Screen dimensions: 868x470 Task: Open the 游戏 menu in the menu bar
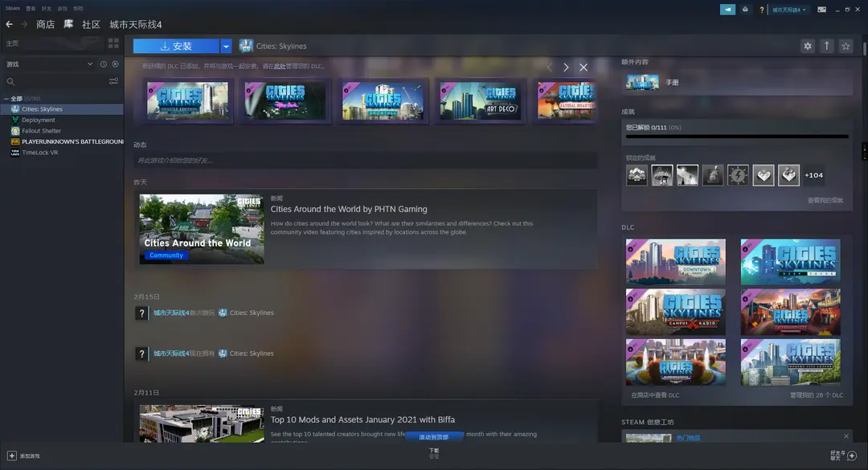62,8
